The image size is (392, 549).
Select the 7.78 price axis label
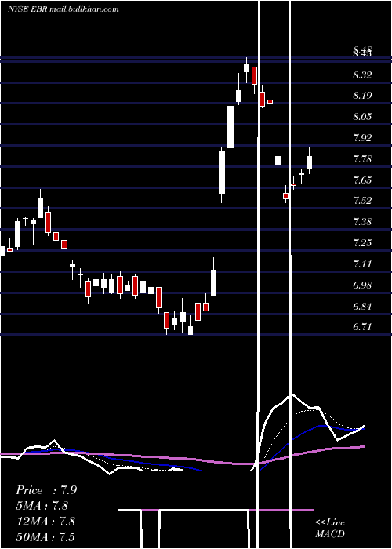click(x=362, y=159)
